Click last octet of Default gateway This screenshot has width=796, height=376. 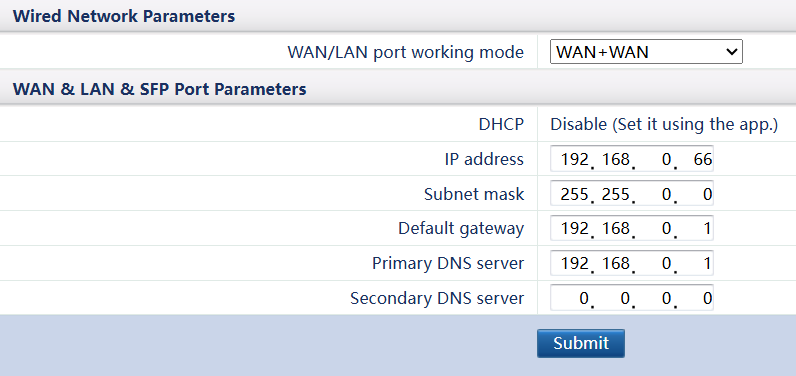(694, 229)
